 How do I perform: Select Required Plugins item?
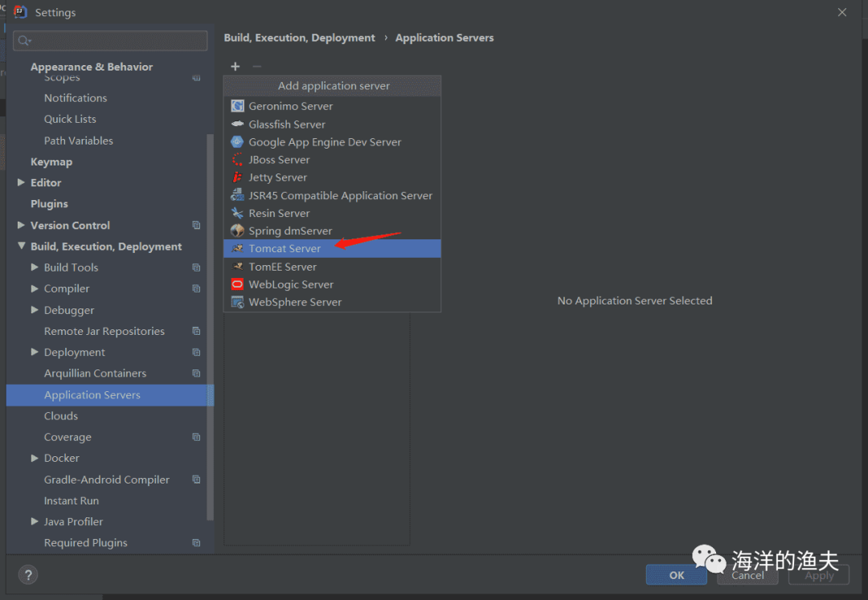pos(86,543)
